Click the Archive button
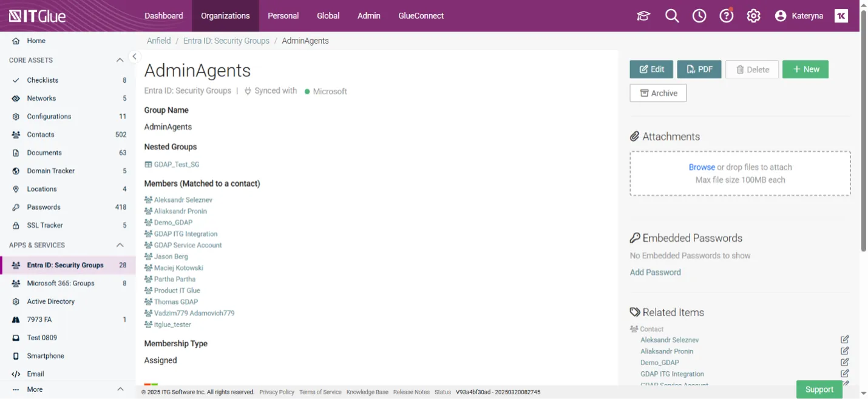 tap(658, 93)
